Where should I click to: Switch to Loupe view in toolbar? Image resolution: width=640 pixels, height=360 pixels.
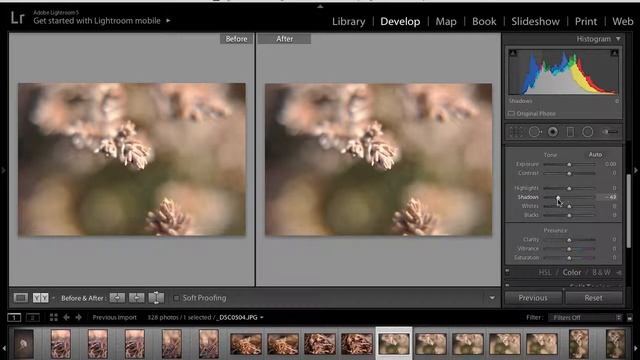pos(21,298)
